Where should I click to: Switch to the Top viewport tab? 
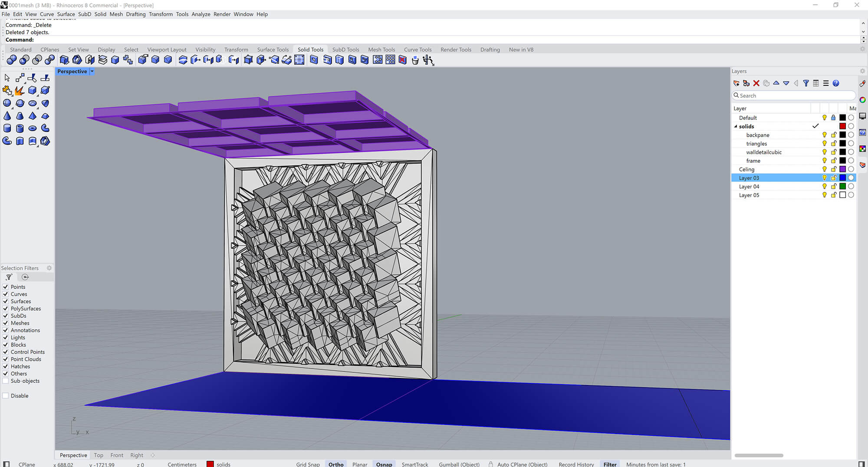click(99, 455)
